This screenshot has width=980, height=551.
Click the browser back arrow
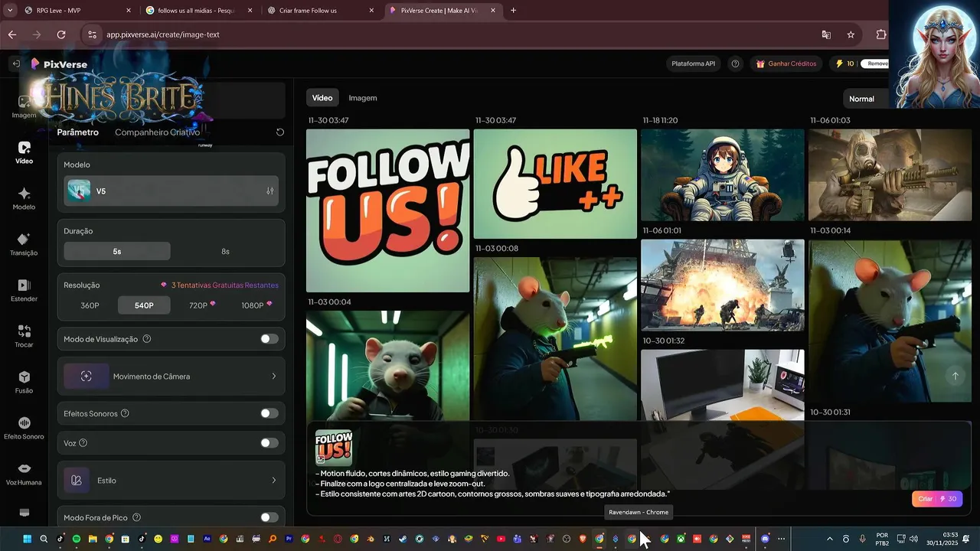tap(12, 34)
